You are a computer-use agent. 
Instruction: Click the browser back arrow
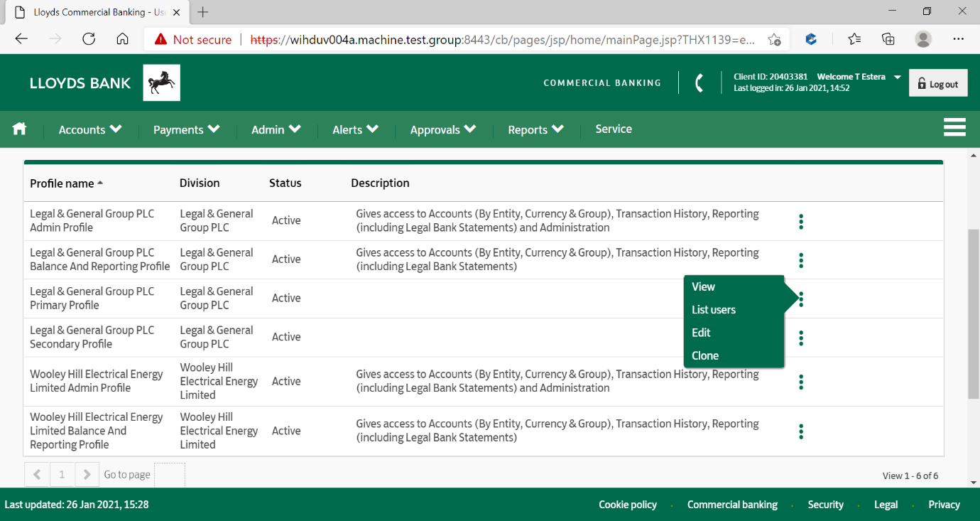pyautogui.click(x=21, y=39)
